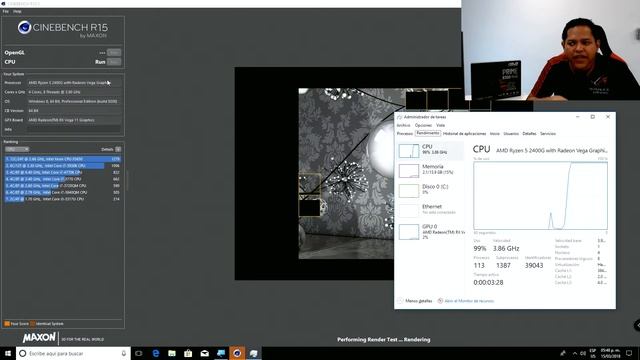Select the Core i7-4770K ranking row
Viewport: 640px width, 360px height.
[63, 172]
